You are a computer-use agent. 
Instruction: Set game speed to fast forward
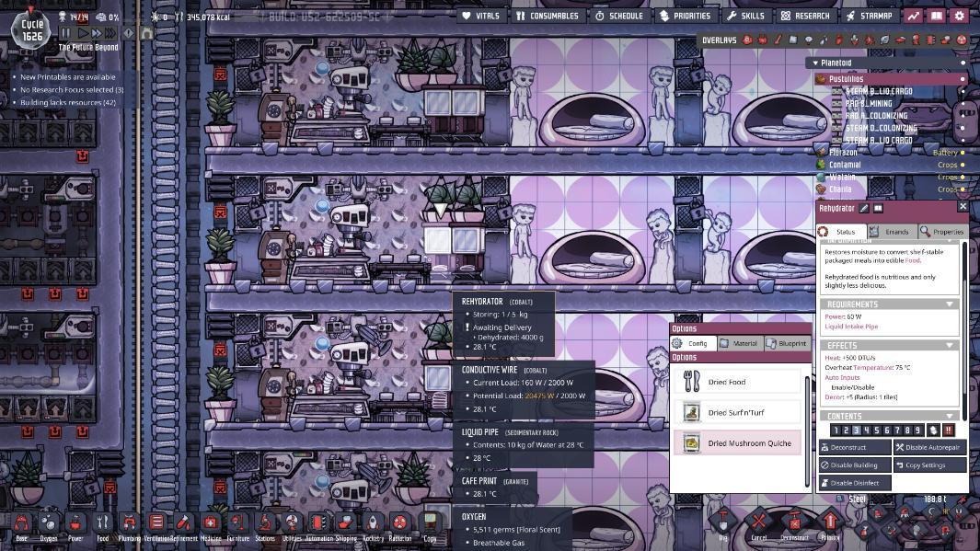click(x=97, y=32)
